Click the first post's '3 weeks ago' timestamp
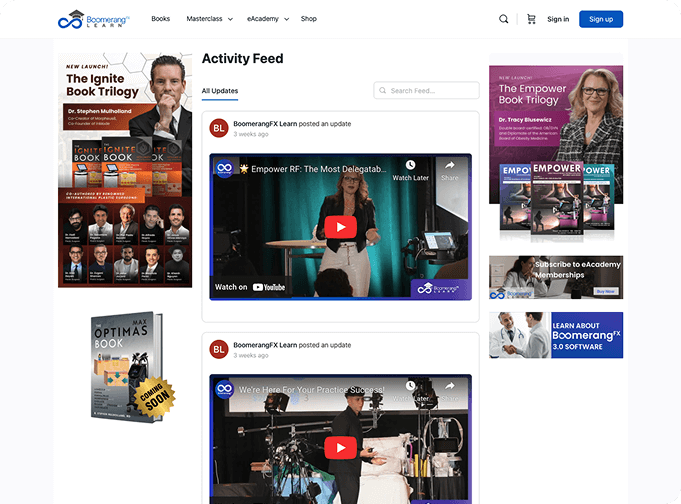The height and width of the screenshot is (504, 681). pos(251,134)
